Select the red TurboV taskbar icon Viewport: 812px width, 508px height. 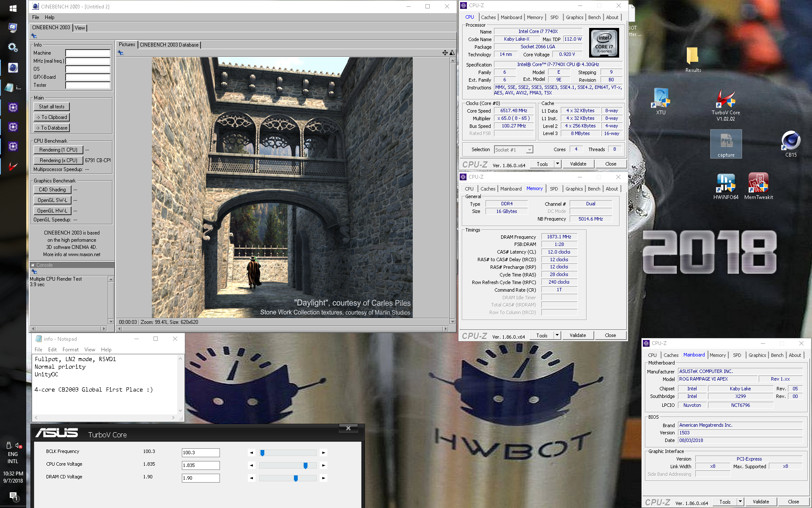[x=13, y=166]
